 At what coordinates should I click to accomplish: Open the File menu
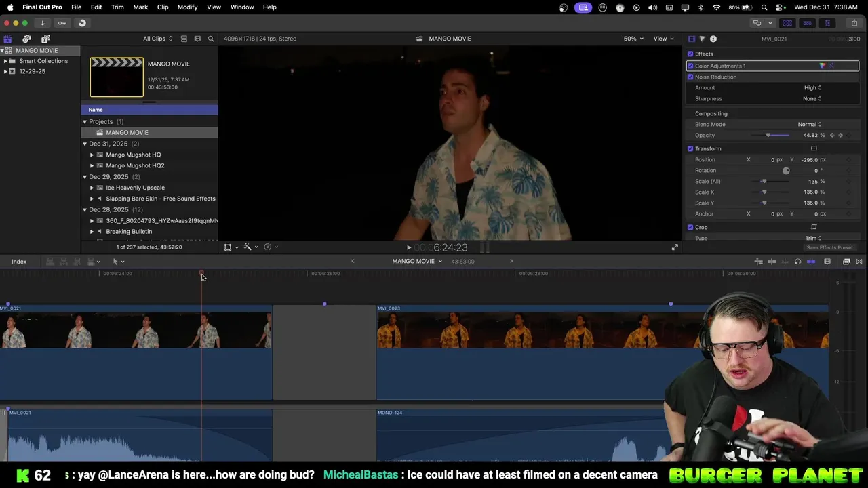(x=77, y=7)
